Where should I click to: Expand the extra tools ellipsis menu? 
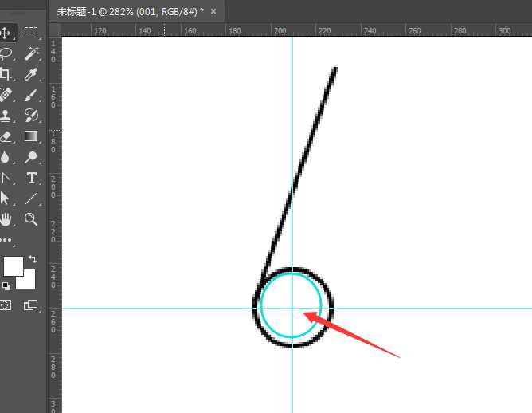6,239
